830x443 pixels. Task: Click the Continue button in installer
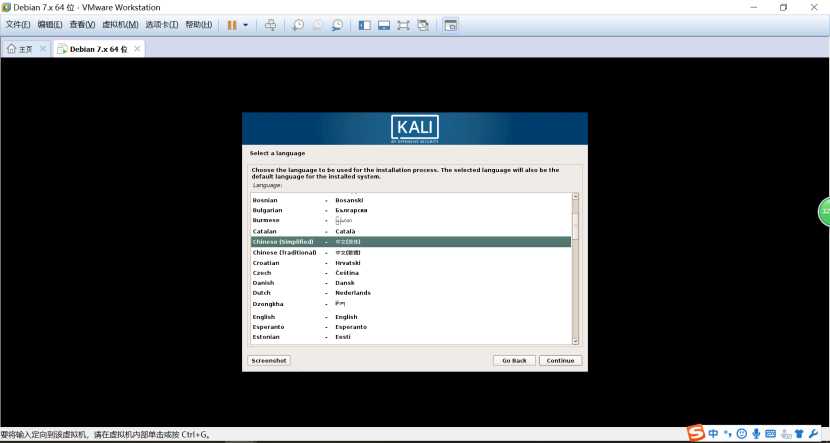[561, 360]
